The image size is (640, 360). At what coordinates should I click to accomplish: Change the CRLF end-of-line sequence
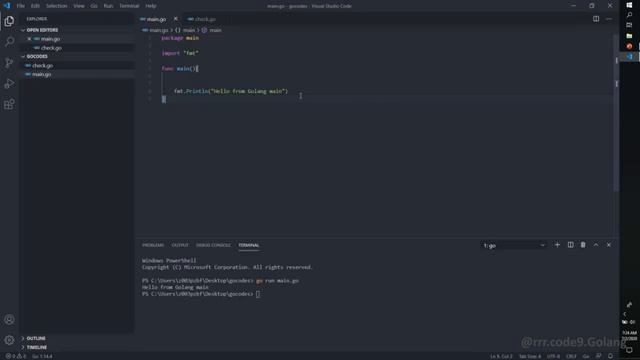click(571, 356)
